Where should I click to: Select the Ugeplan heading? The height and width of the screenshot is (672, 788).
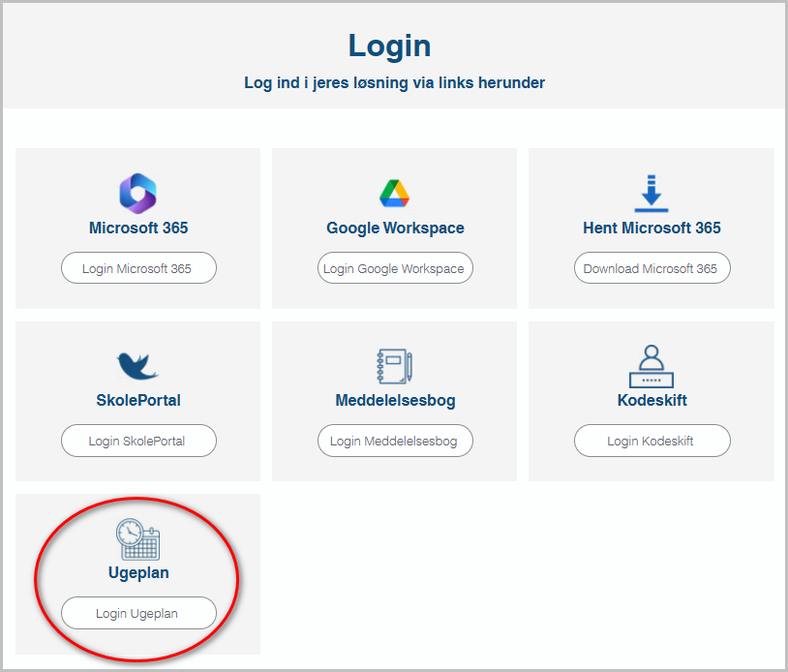coord(138,573)
